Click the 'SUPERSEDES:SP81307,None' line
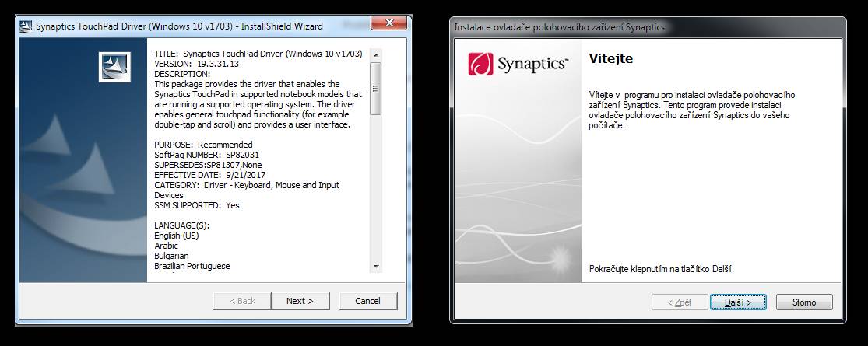 pyautogui.click(x=208, y=165)
